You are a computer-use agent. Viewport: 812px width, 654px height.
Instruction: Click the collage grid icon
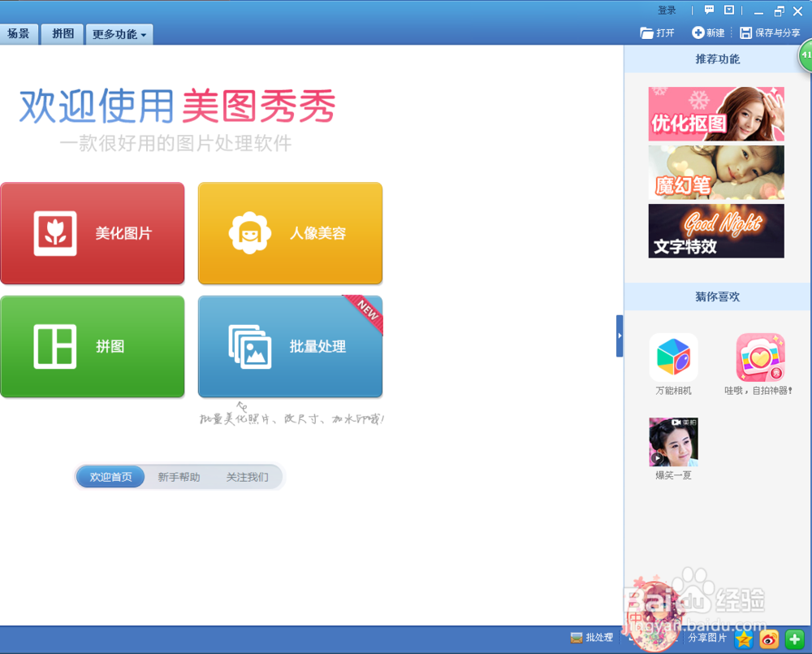[x=55, y=347]
